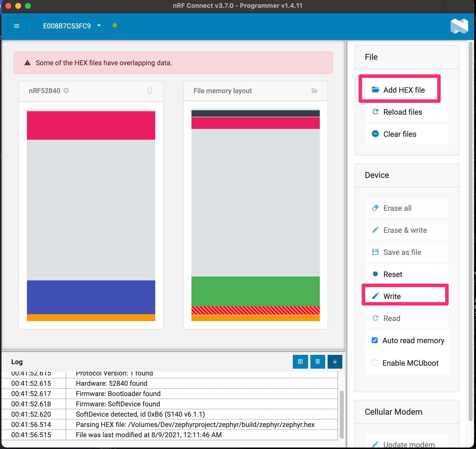The image size is (476, 449).
Task: Click the 'nRF52840' panel title
Action: 45,91
